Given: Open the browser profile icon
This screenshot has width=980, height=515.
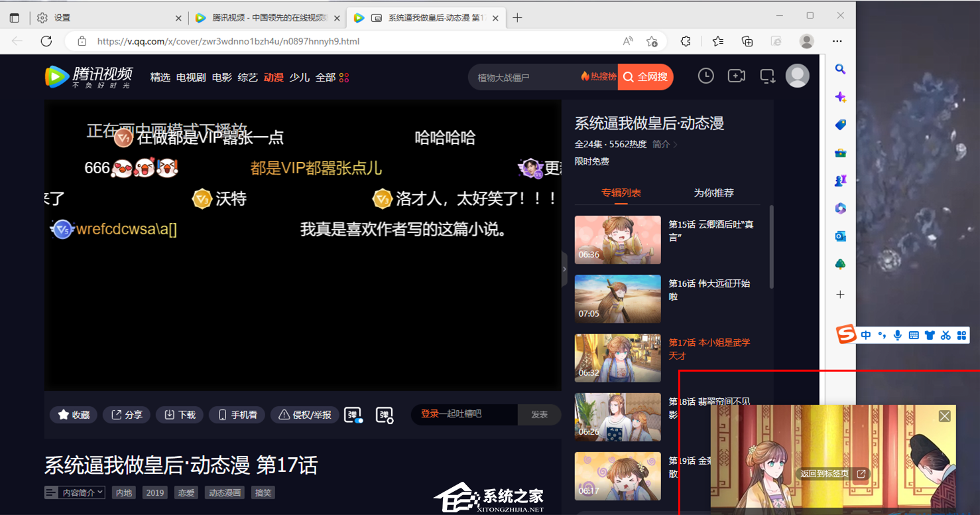Looking at the screenshot, I should 807,41.
